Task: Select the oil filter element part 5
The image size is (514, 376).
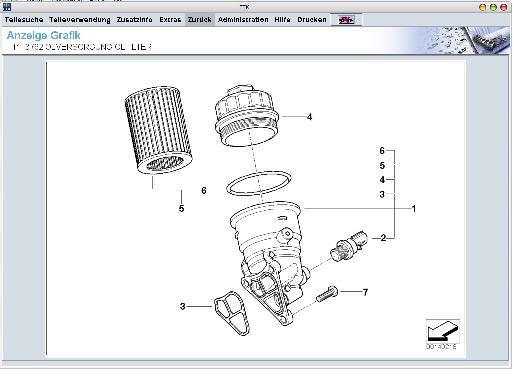Action: (158, 130)
